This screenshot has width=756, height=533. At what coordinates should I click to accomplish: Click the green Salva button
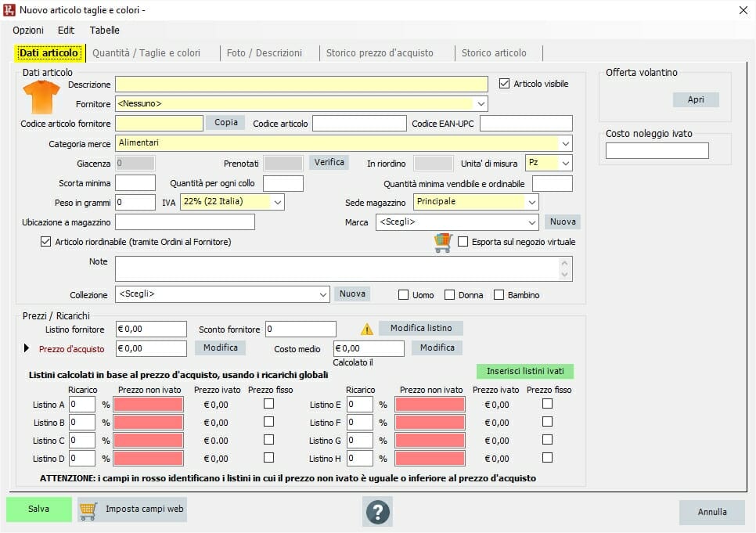tap(38, 509)
